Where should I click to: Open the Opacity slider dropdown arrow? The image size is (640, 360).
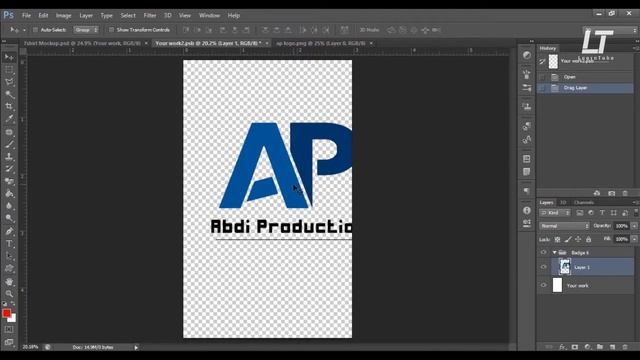point(634,226)
